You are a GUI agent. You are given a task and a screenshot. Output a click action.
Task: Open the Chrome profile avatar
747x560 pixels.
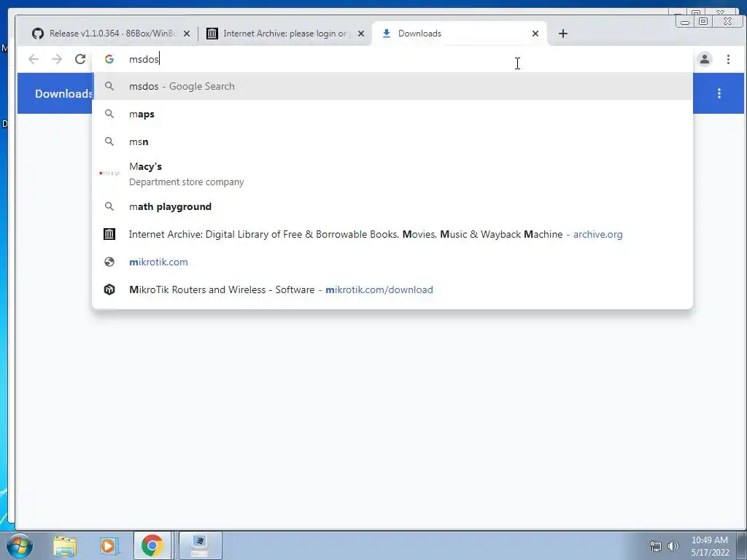pyautogui.click(x=705, y=59)
